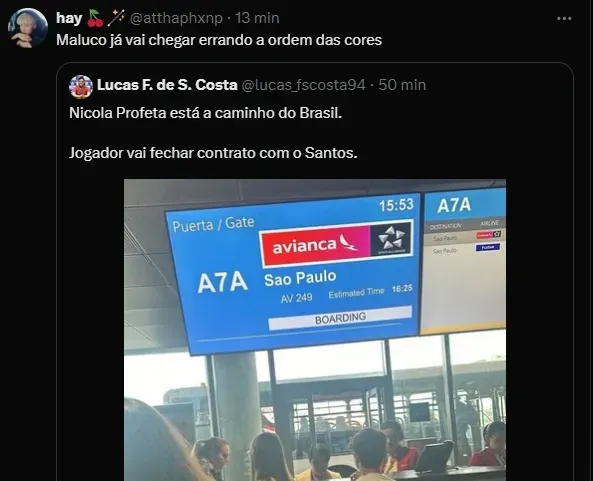Open the display name hay
The height and width of the screenshot is (481, 593).
coord(69,18)
